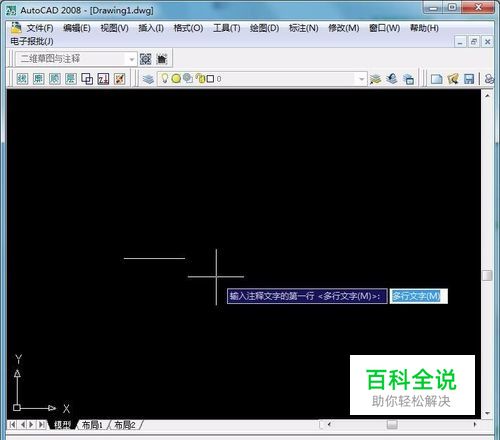Open the 帮助(H) menu
500x440 pixels.
[x=424, y=28]
